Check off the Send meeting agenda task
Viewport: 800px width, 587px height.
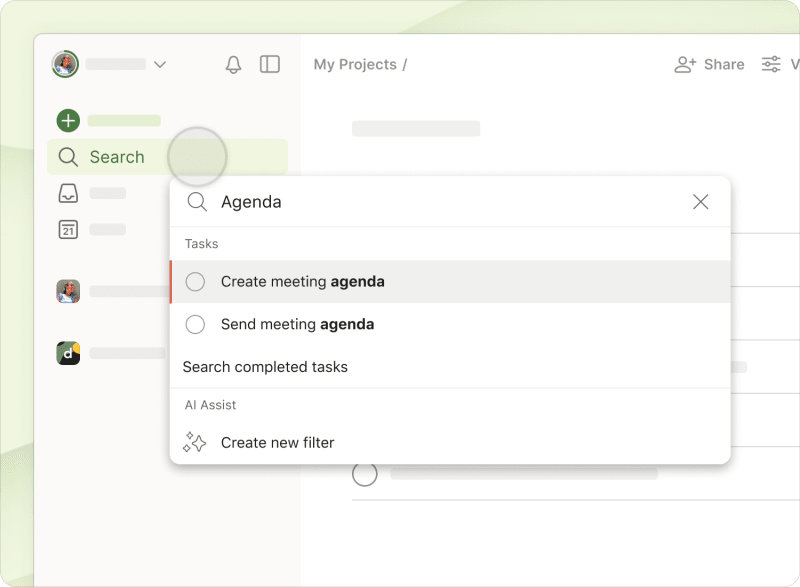point(195,324)
